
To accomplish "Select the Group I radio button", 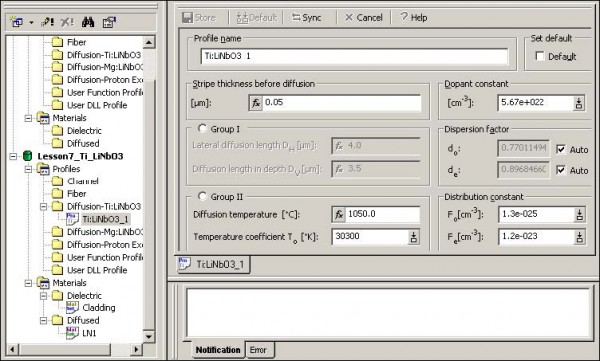I will click(x=202, y=129).
